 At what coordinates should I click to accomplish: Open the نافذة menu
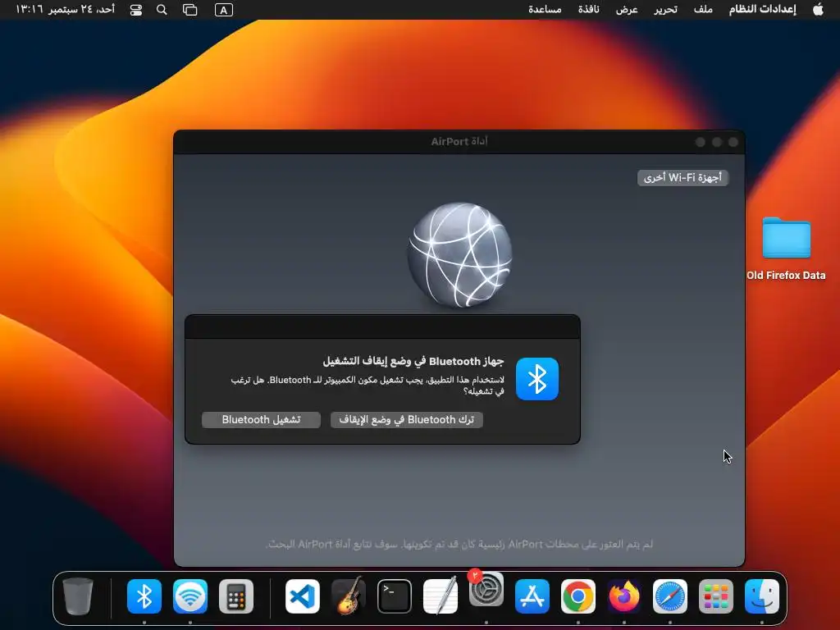[588, 10]
